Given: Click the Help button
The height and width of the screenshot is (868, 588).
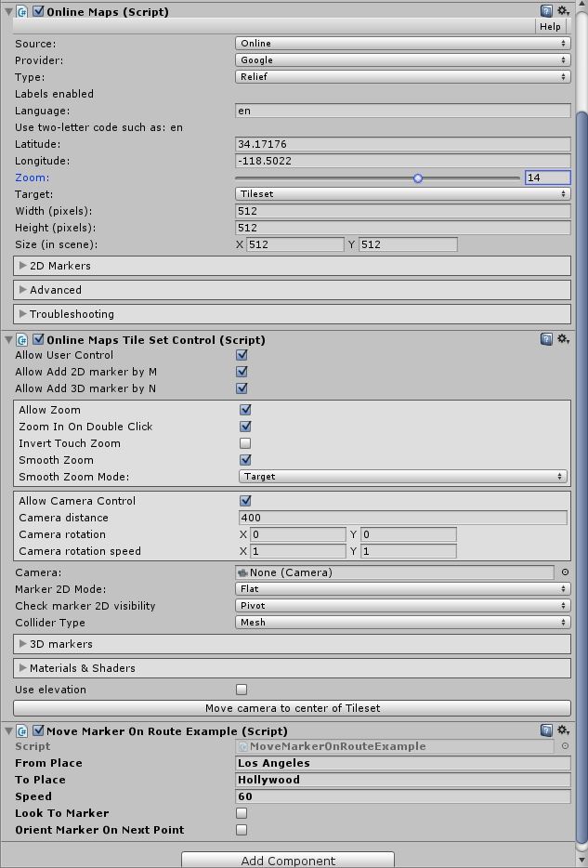Looking at the screenshot, I should (x=550, y=26).
